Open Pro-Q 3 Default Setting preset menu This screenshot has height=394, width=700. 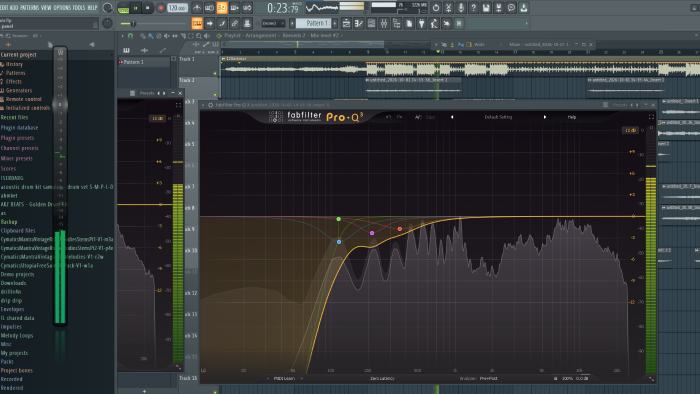pos(498,117)
